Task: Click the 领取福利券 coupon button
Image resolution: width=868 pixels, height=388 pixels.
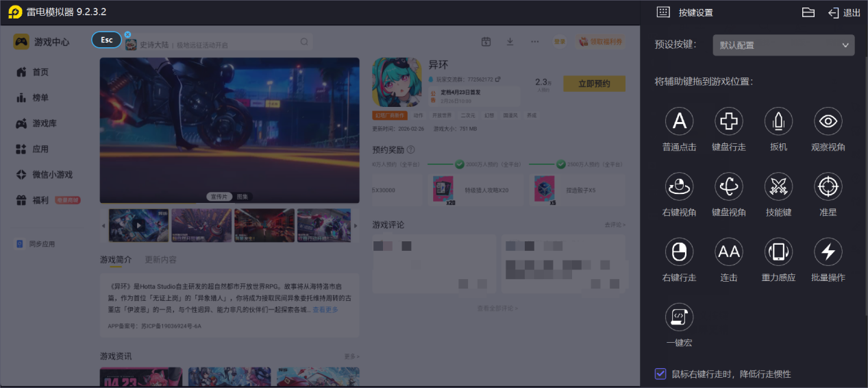Action: tap(602, 42)
